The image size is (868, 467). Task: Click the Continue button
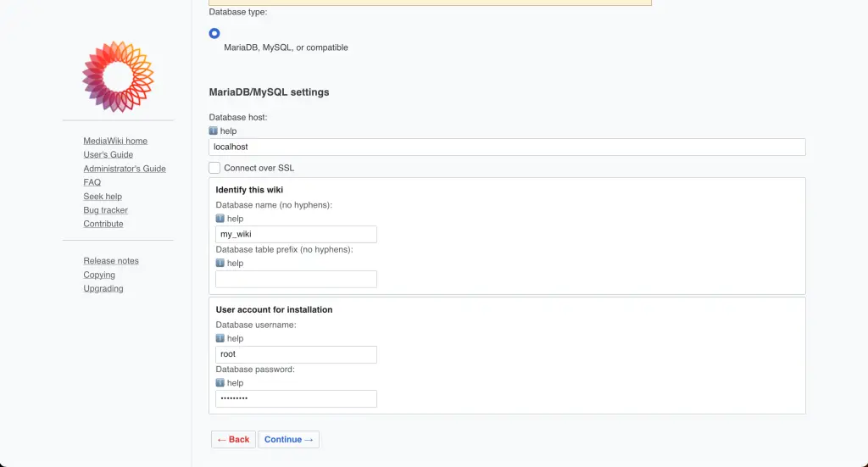(x=288, y=439)
